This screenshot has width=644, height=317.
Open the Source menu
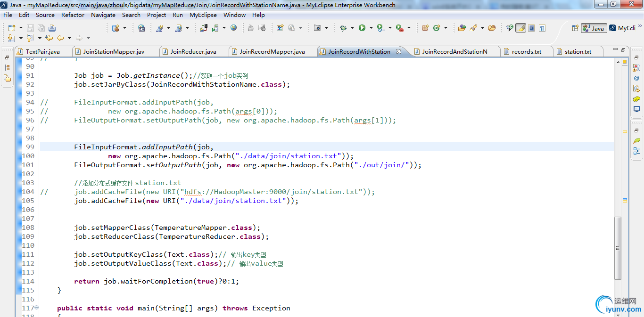pos(45,15)
